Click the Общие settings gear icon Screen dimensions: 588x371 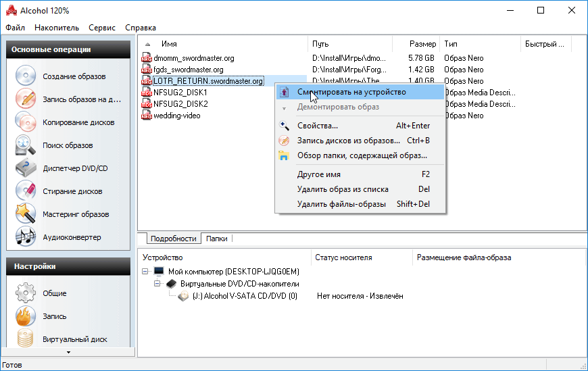[26, 293]
